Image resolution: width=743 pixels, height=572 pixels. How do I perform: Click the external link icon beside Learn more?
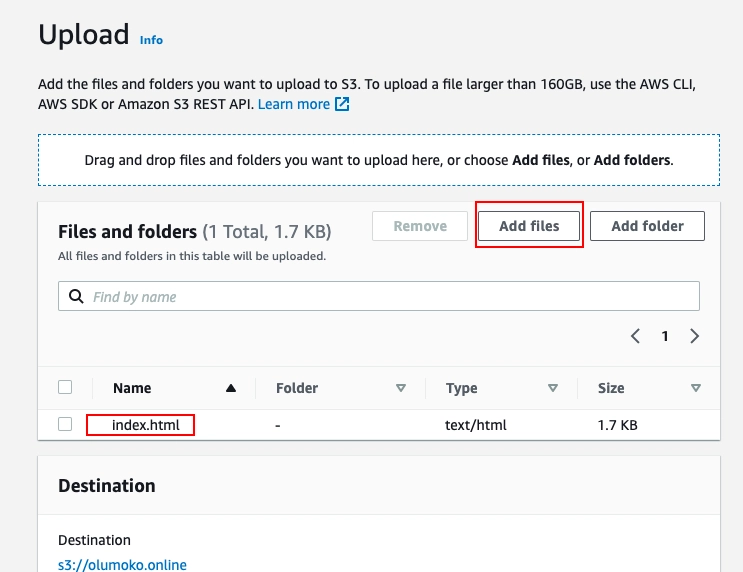click(342, 105)
